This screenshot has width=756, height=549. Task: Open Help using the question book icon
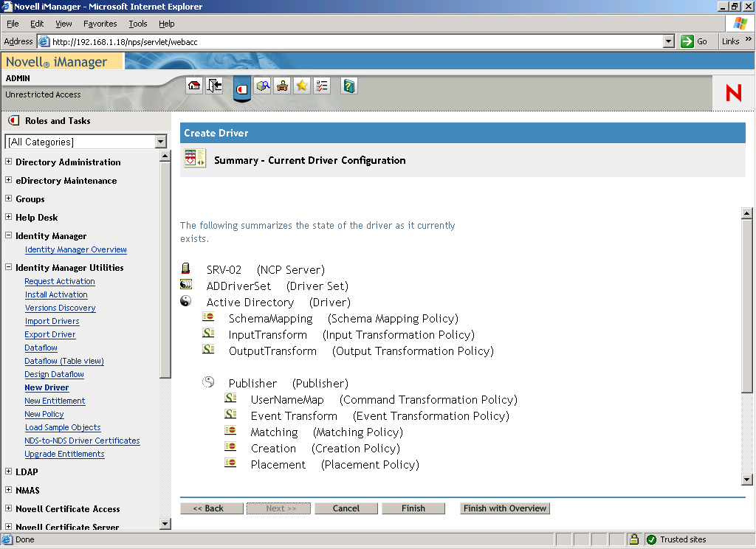tap(348, 86)
